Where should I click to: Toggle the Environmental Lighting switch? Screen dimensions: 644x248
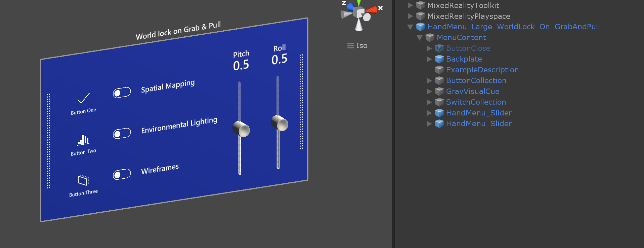click(122, 133)
